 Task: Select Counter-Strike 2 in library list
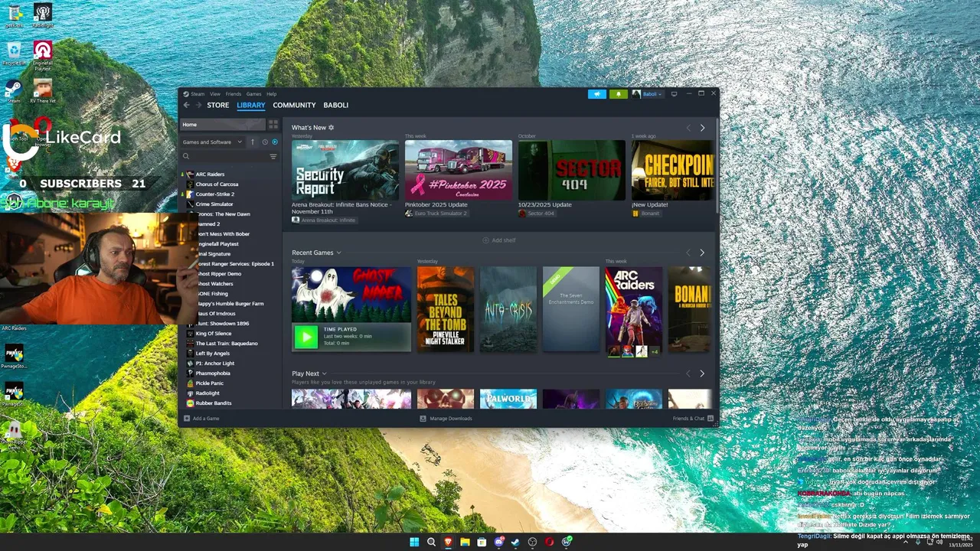click(x=215, y=194)
